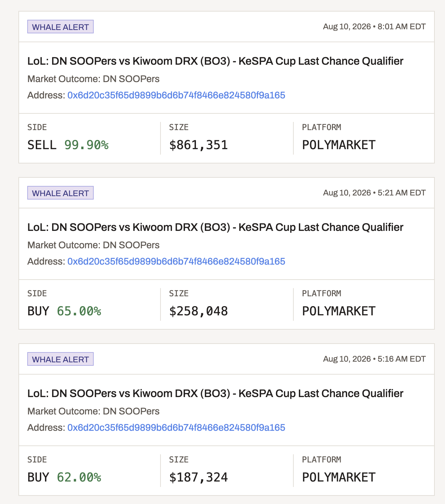This screenshot has width=445, height=504.
Task: Click the market title in the 5:21 AM alert
Action: [215, 227]
